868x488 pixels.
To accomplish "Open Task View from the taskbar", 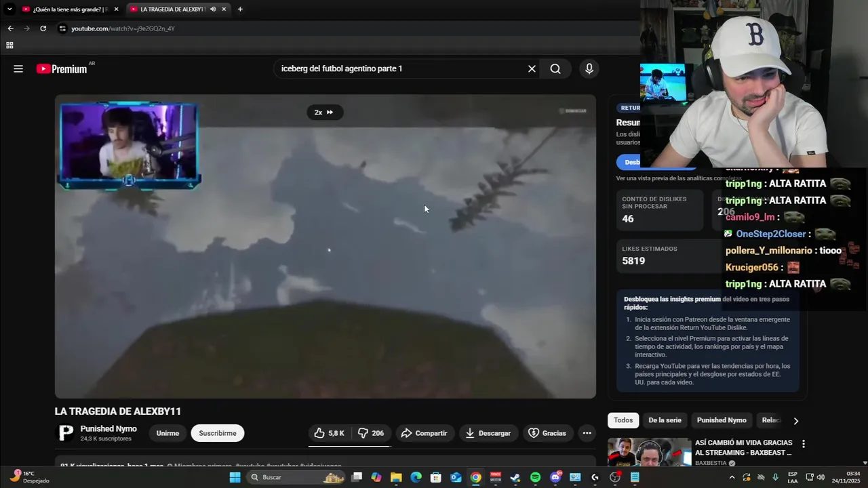I will click(357, 477).
